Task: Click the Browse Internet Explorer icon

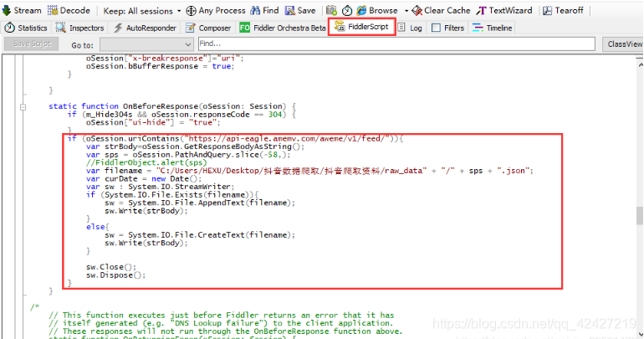Action: click(x=362, y=11)
